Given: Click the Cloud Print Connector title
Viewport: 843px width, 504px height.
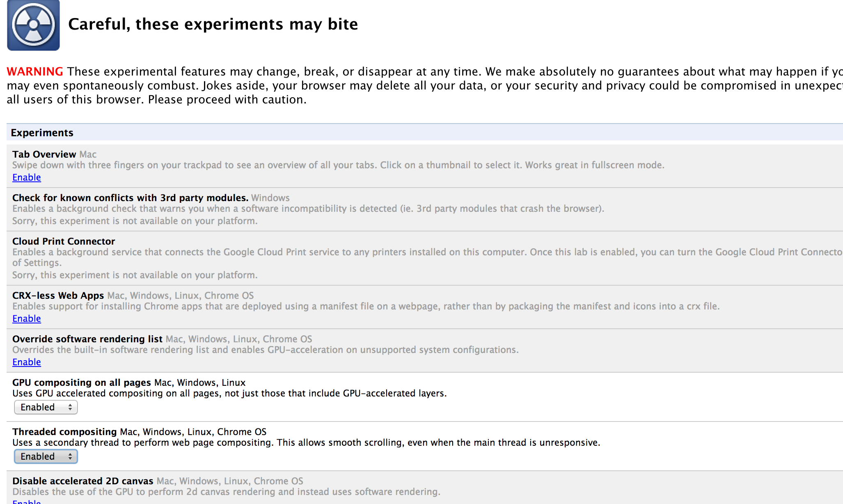Looking at the screenshot, I should pyautogui.click(x=64, y=241).
